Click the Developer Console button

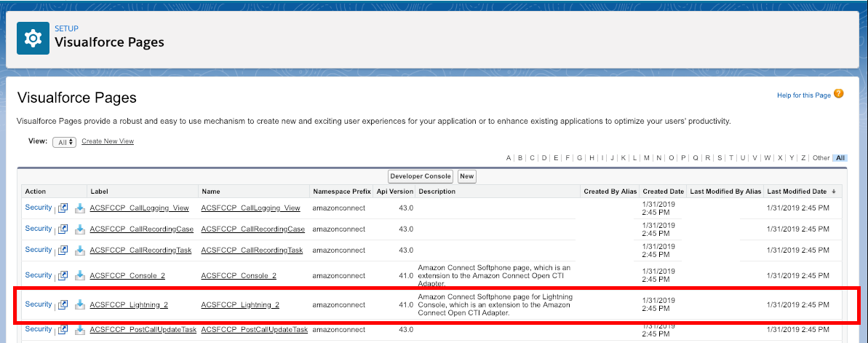pos(421,176)
